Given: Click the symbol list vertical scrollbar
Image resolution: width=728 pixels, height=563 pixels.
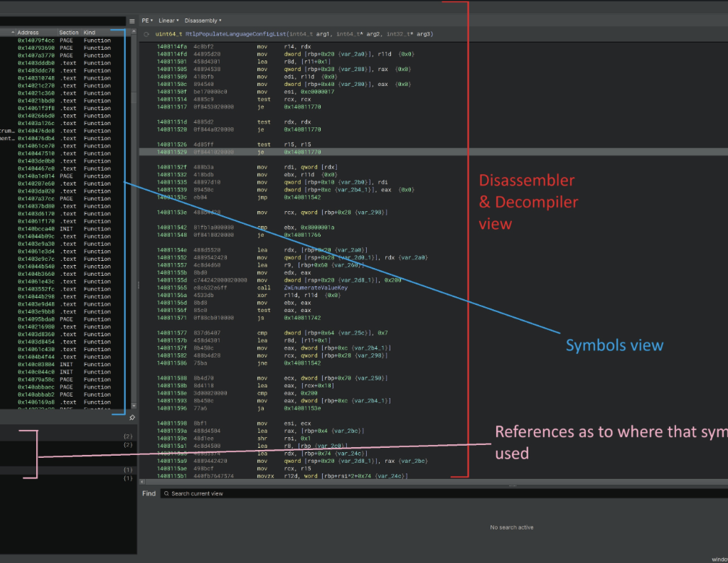Looking at the screenshot, I should coord(134,218).
